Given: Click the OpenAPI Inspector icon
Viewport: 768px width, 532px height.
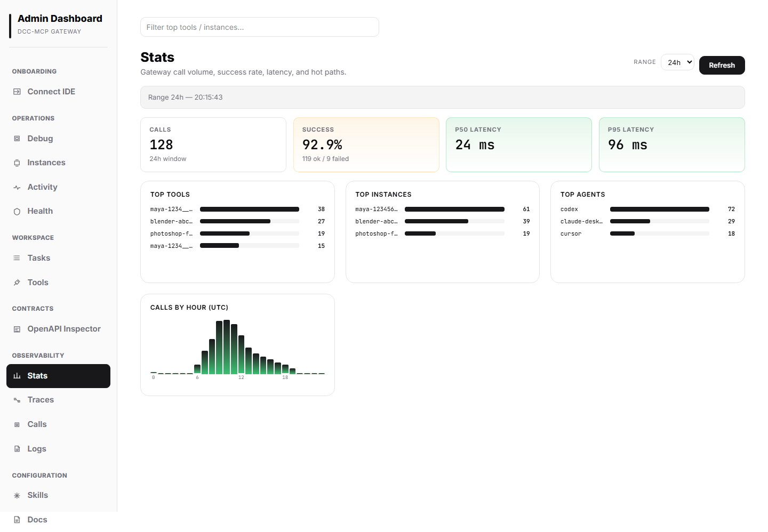Looking at the screenshot, I should (x=17, y=329).
